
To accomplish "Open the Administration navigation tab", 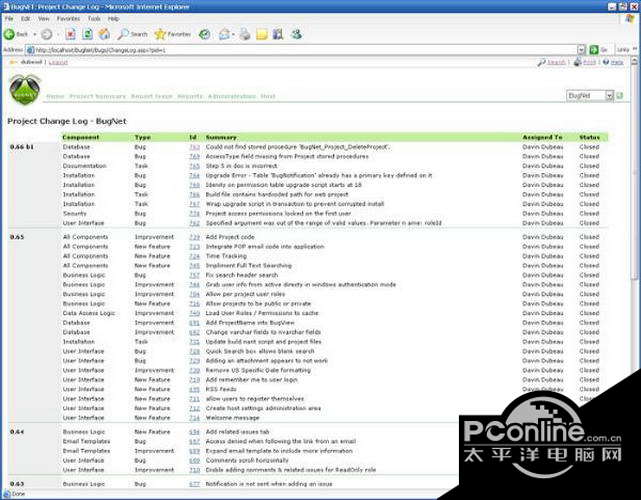I will point(231,96).
